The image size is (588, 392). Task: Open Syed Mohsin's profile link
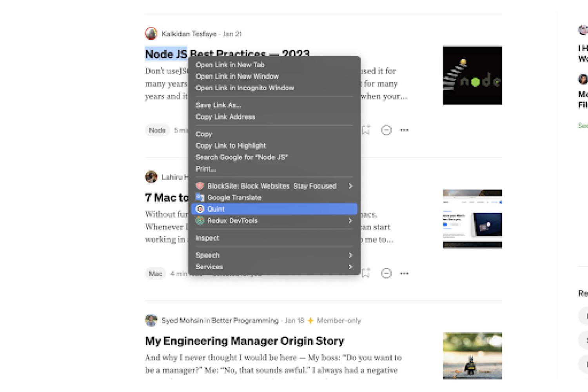click(x=182, y=320)
